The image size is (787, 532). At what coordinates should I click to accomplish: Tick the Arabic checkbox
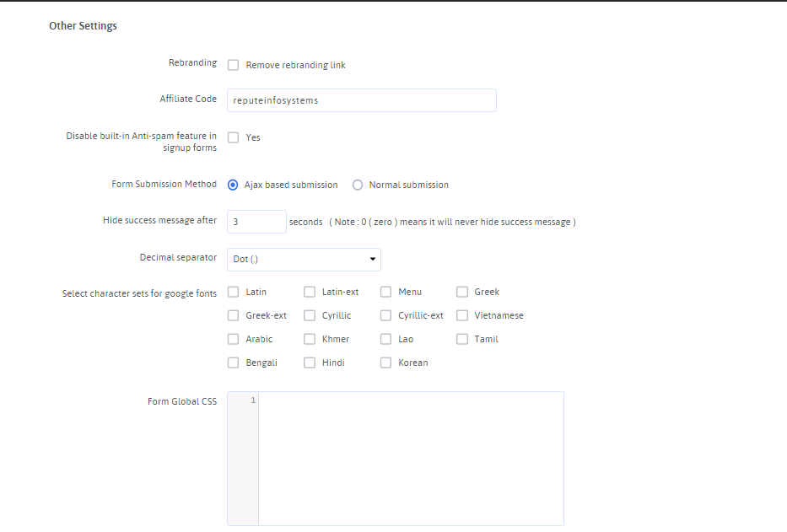tap(234, 339)
